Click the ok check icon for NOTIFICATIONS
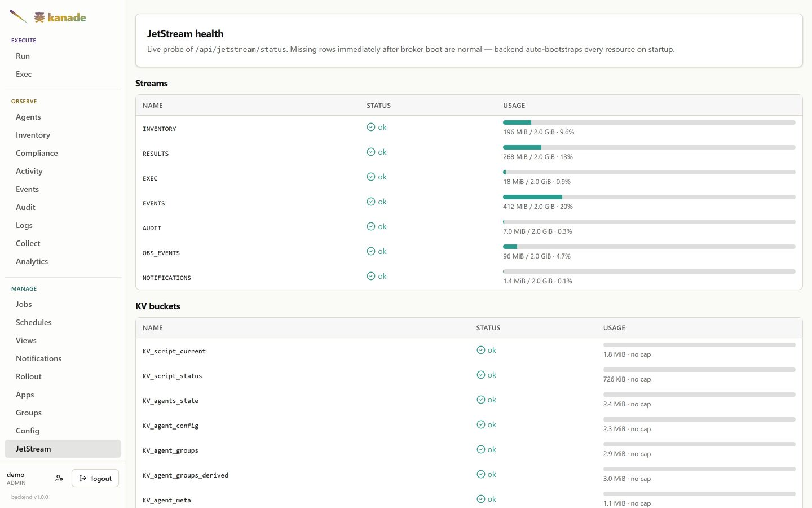 tap(371, 276)
